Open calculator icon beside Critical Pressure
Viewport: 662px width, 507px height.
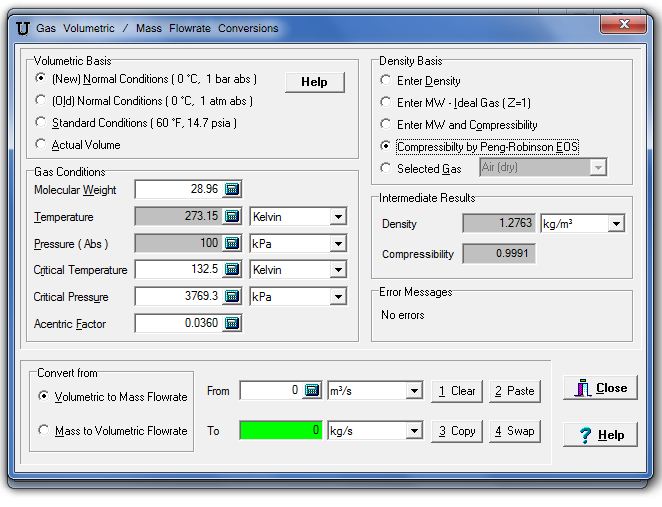[232, 296]
